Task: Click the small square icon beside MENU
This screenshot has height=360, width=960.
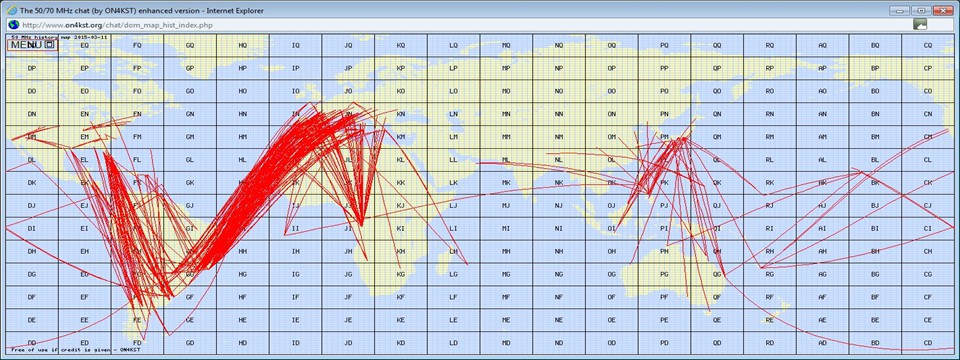Action: pyautogui.click(x=50, y=45)
